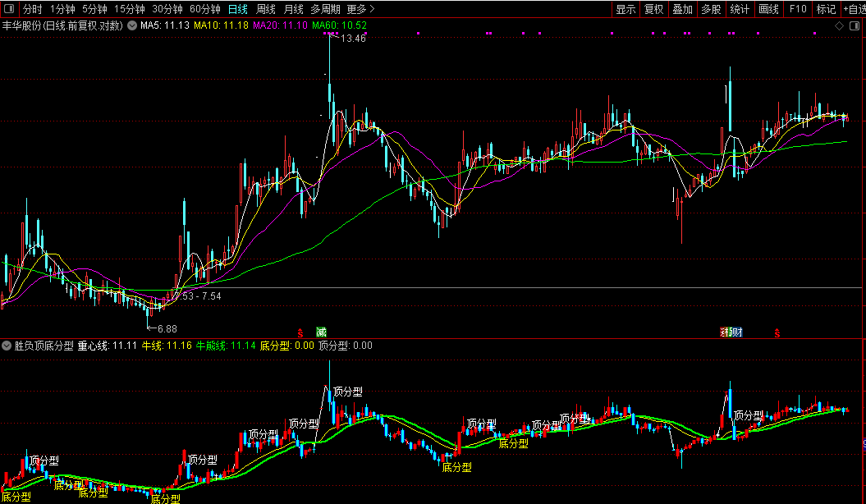
Task: Click the MA20: 11.10 indicator value
Action: tap(280, 25)
